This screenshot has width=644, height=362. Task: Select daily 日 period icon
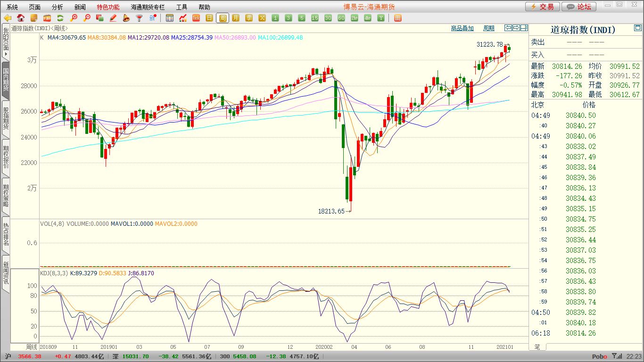(x=209, y=18)
